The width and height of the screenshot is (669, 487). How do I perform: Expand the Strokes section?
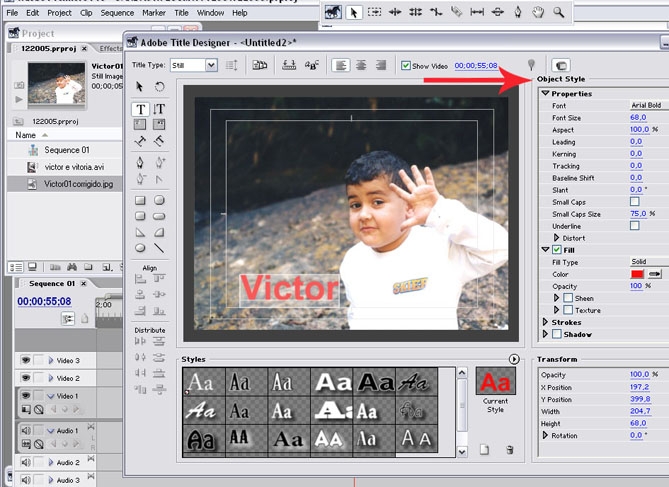pyautogui.click(x=545, y=322)
